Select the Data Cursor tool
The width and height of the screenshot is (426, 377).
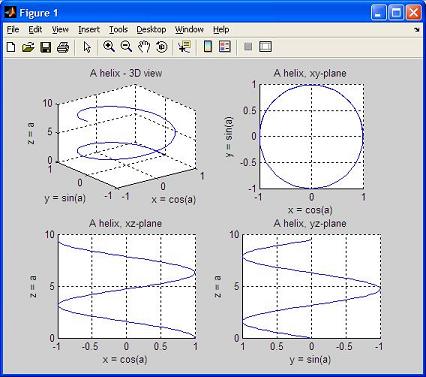pyautogui.click(x=184, y=47)
